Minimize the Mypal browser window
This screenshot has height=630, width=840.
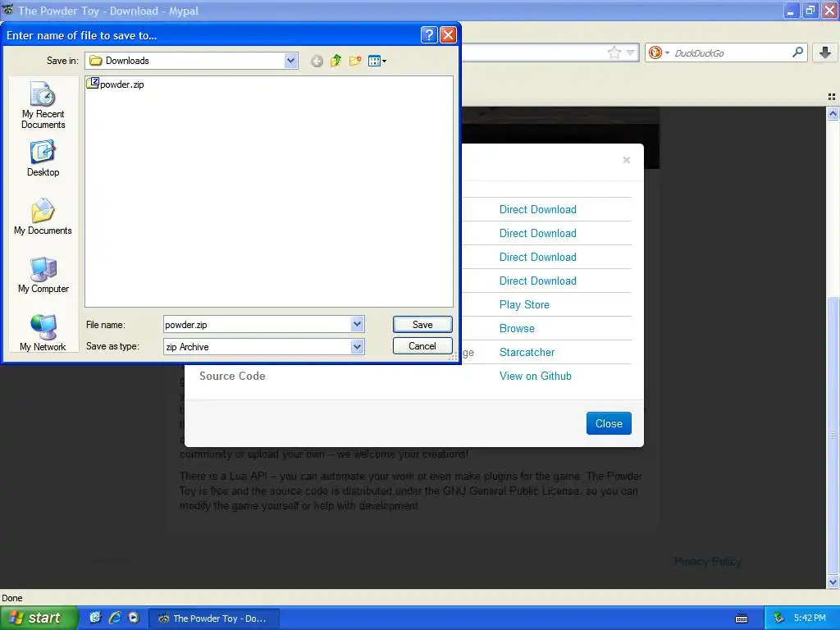coord(791,11)
